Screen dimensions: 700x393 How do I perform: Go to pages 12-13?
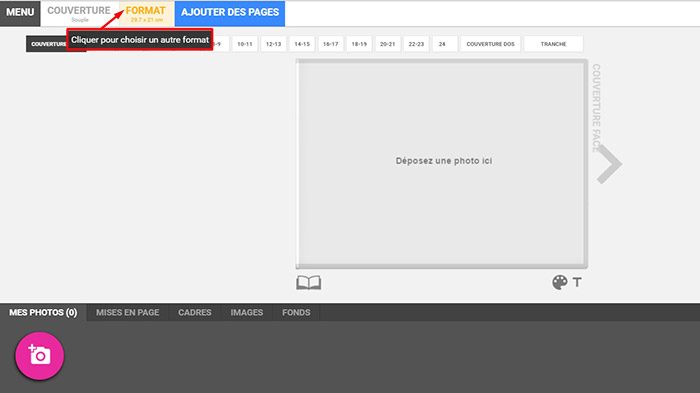point(273,44)
